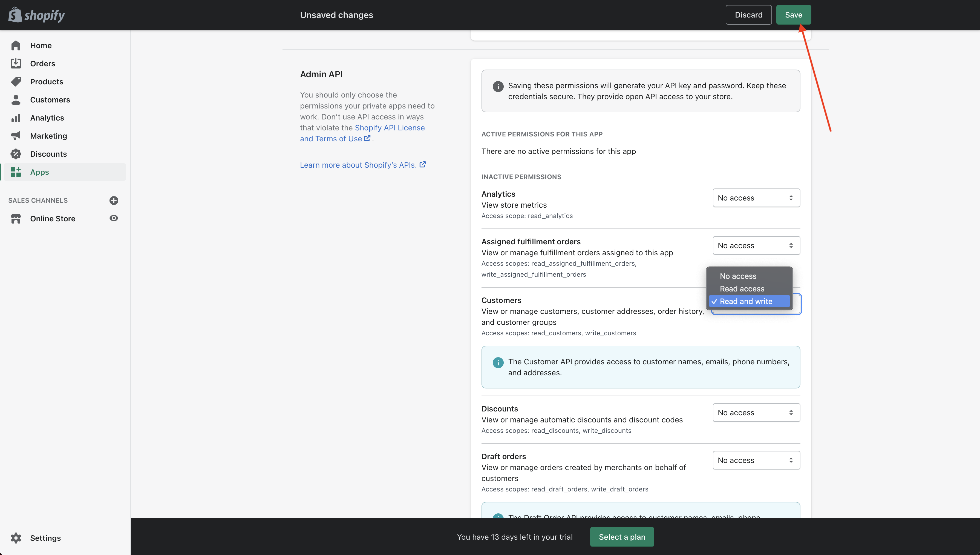Viewport: 980px width, 555px height.
Task: Click the Online Store storefront icon
Action: click(x=16, y=218)
